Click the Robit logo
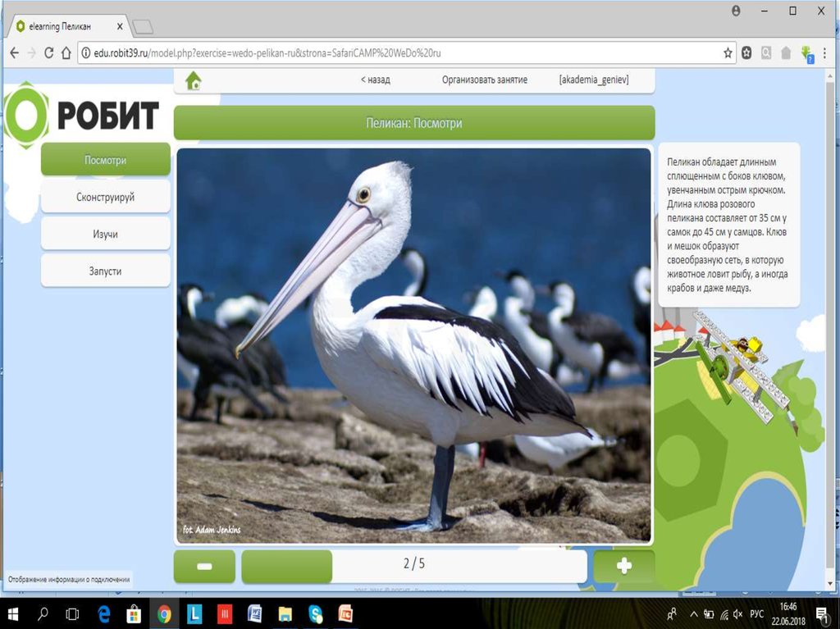Image resolution: width=840 pixels, height=629 pixels. 82,115
